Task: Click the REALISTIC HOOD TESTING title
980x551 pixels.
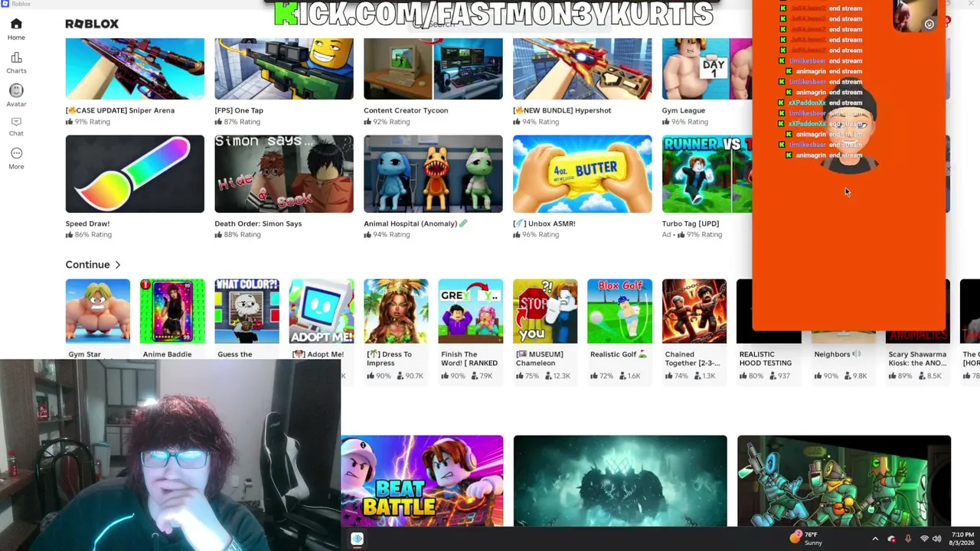Action: (x=766, y=359)
